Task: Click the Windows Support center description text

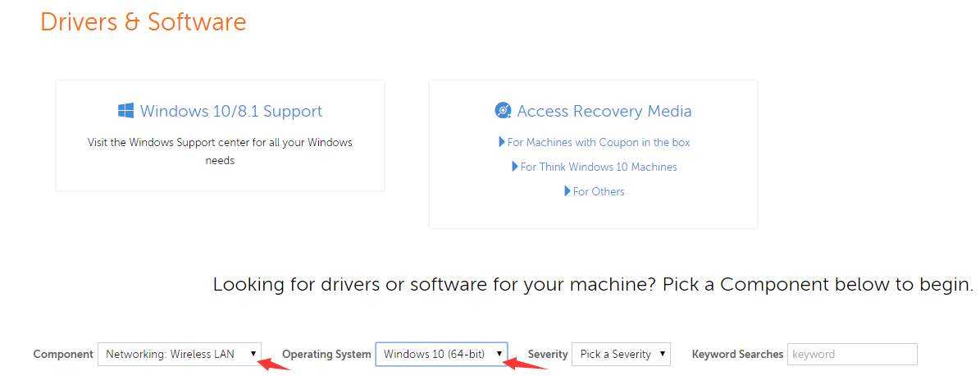Action: click(x=220, y=151)
